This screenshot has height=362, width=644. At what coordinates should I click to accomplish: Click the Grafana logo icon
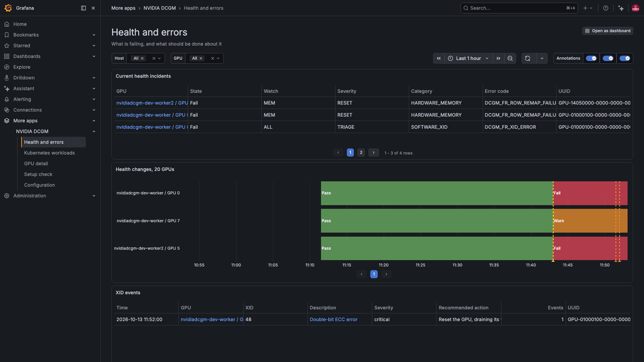8,8
